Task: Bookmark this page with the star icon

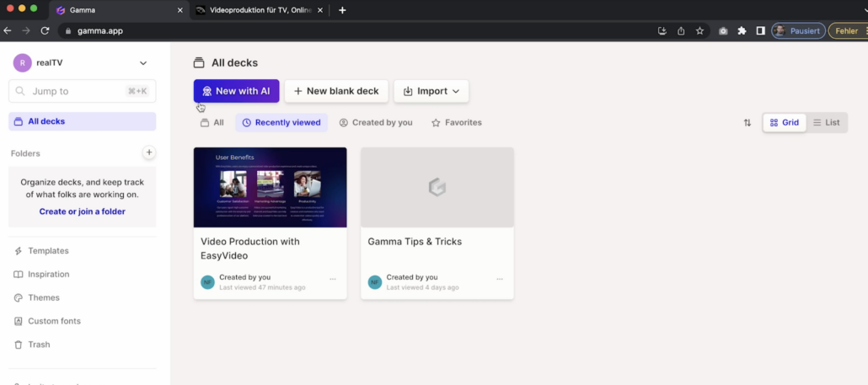Action: coord(699,31)
